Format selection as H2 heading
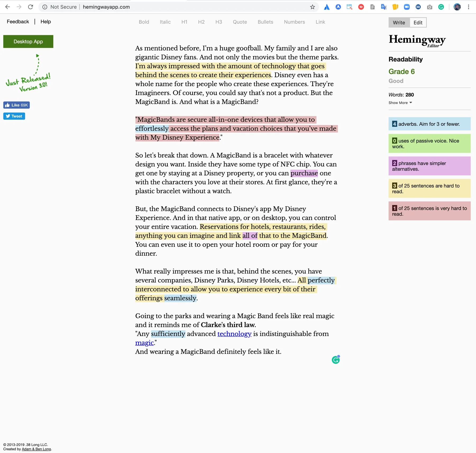This screenshot has width=476, height=453. [201, 22]
